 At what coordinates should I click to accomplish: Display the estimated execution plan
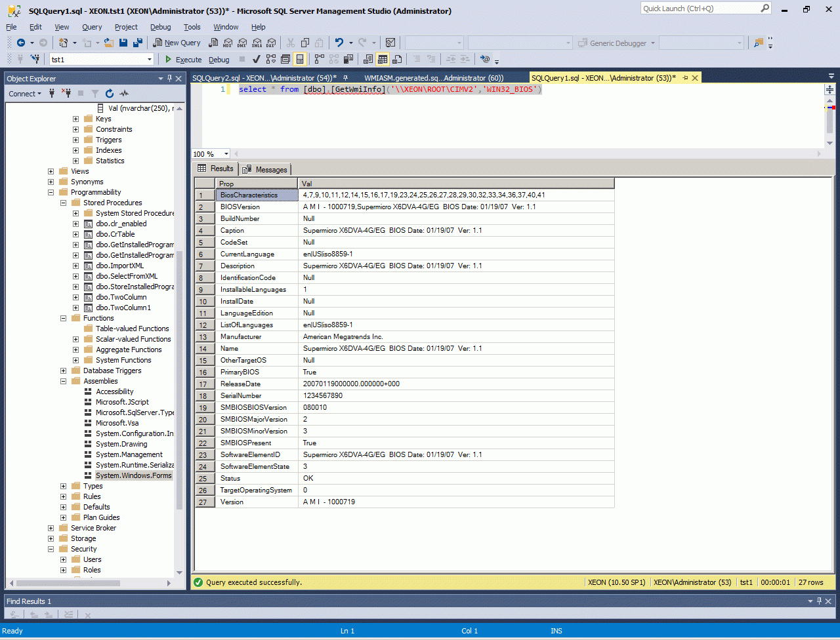coord(271,59)
